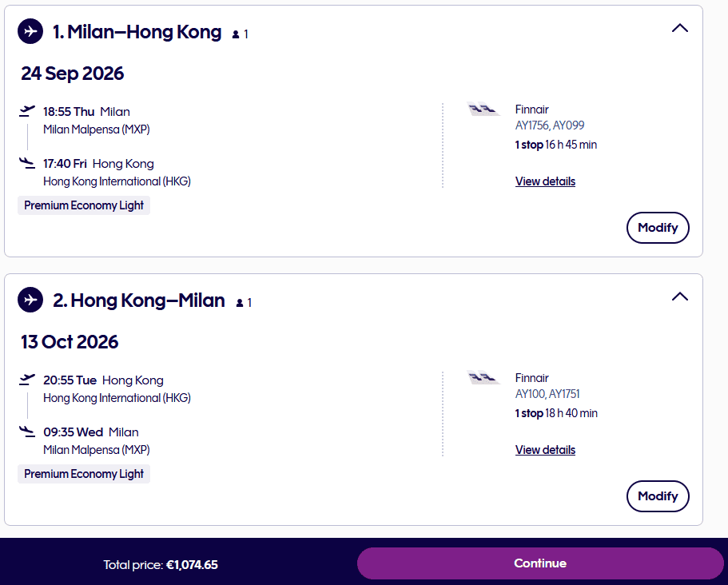Collapse the Milan–Hong Kong flight section

[680, 27]
